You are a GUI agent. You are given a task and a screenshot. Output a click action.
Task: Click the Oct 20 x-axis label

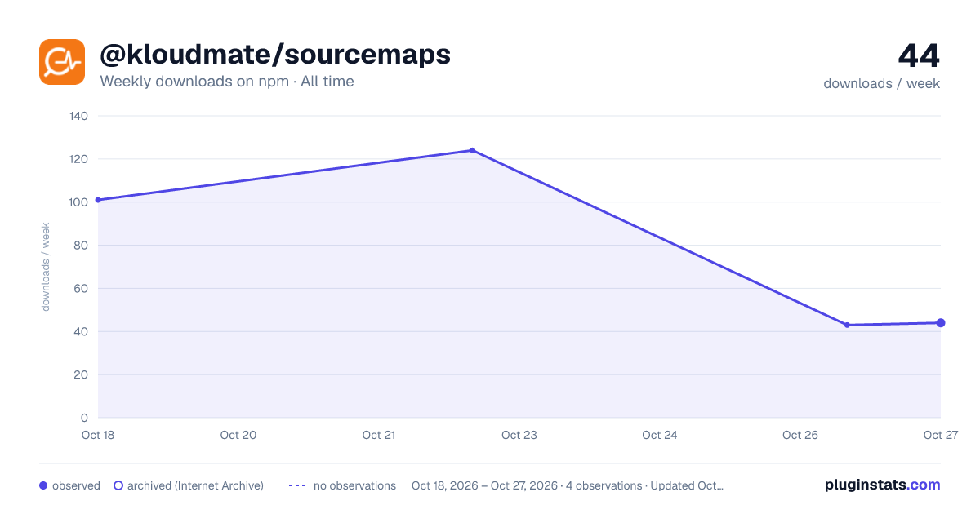(238, 435)
